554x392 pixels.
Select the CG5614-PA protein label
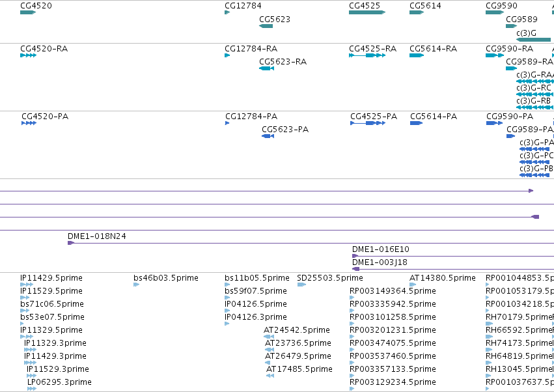pos(434,117)
